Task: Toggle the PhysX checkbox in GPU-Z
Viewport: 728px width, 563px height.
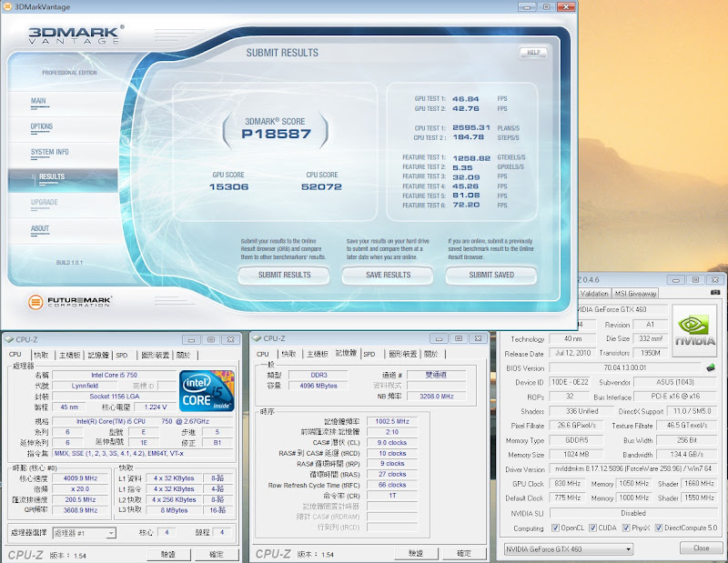Action: coord(626,528)
